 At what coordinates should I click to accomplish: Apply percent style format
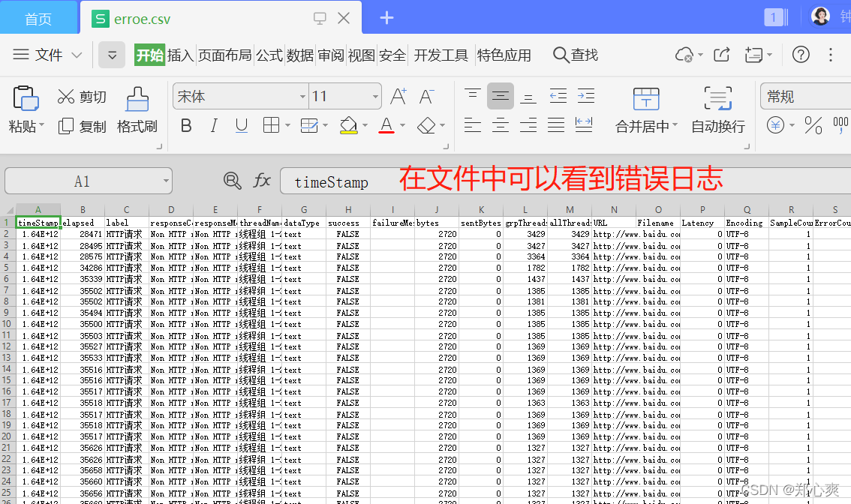point(813,126)
